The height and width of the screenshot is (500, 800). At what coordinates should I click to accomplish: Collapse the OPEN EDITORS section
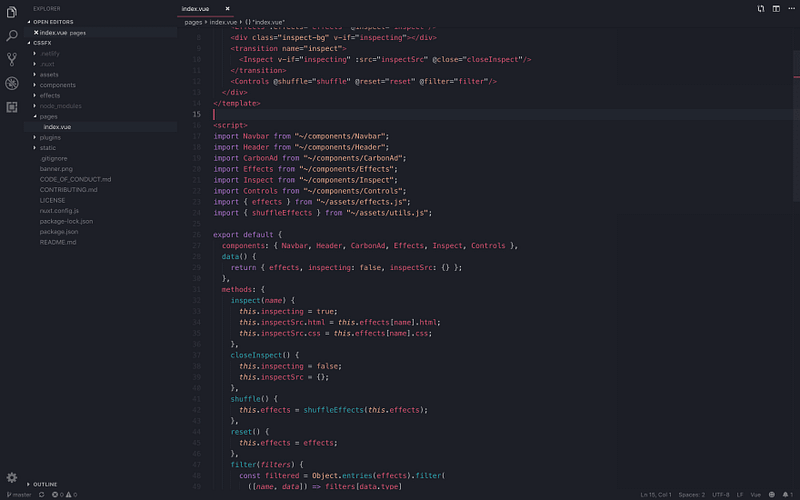[53, 22]
